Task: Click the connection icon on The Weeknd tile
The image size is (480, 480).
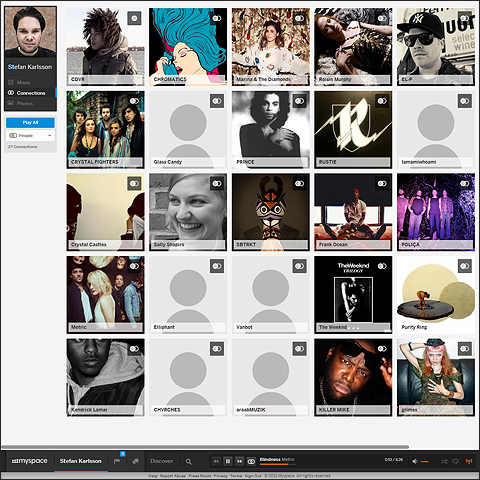Action: 382,266
